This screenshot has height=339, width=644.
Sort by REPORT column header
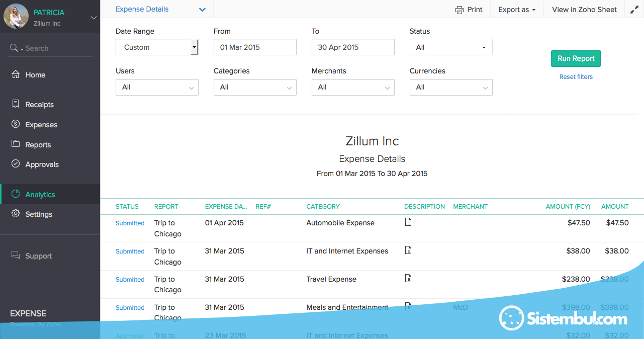[x=166, y=207]
